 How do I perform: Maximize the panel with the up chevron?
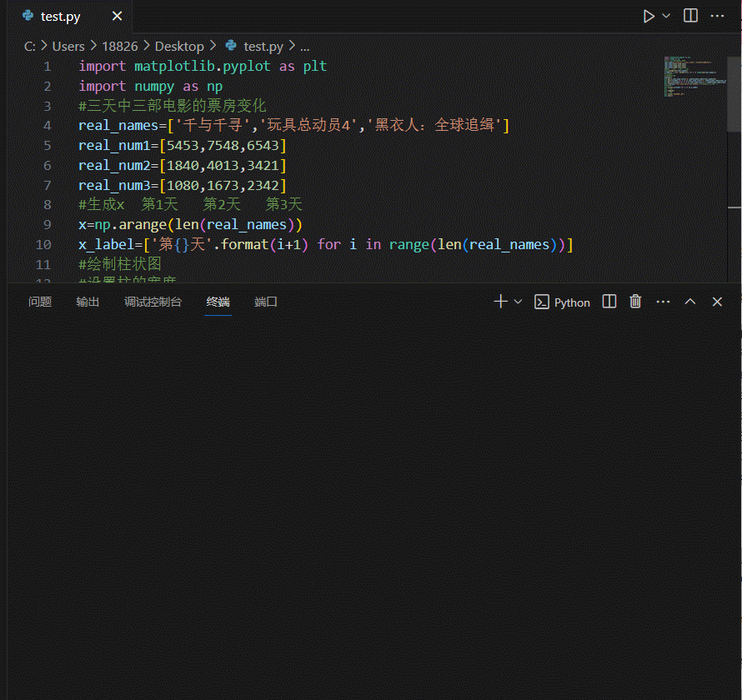point(690,302)
